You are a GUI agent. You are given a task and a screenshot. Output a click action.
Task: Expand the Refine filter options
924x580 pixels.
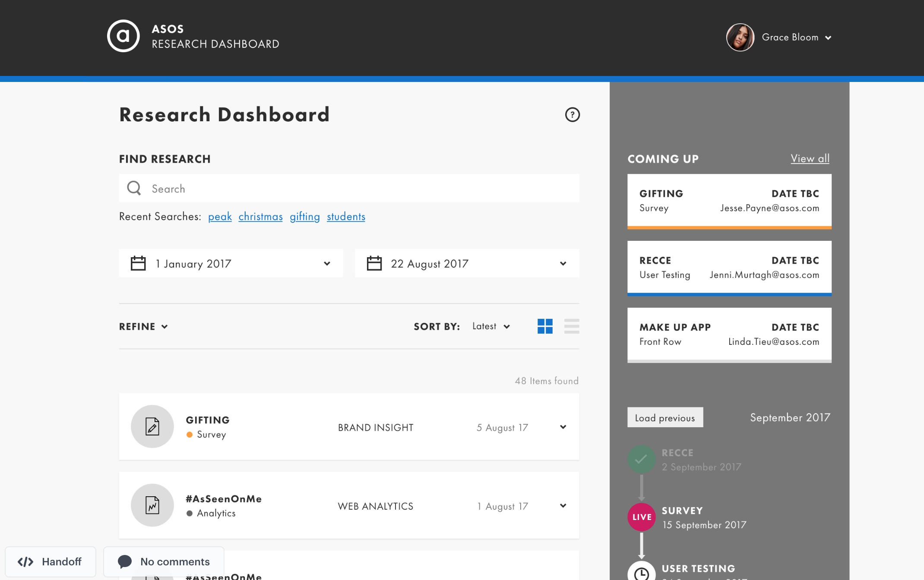click(143, 327)
